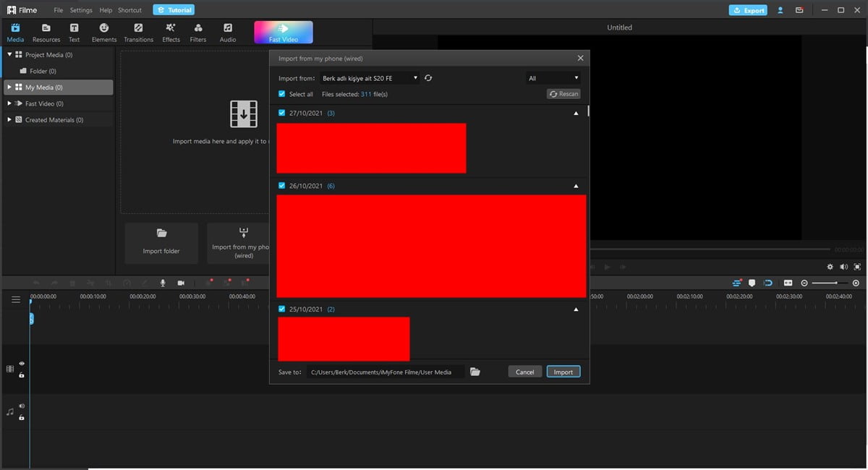Click the Fast Video gradient button
Screen dimensions: 868x470
coord(283,32)
